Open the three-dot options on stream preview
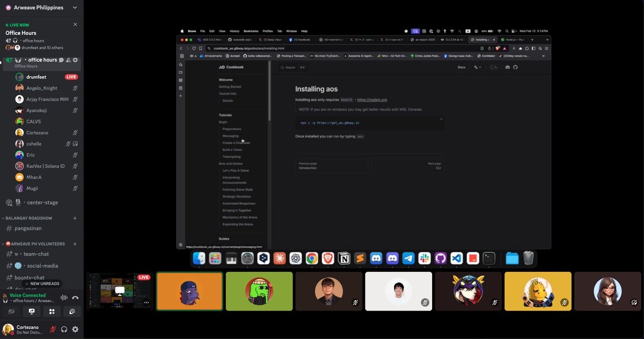This screenshot has height=339, width=644. (x=145, y=303)
